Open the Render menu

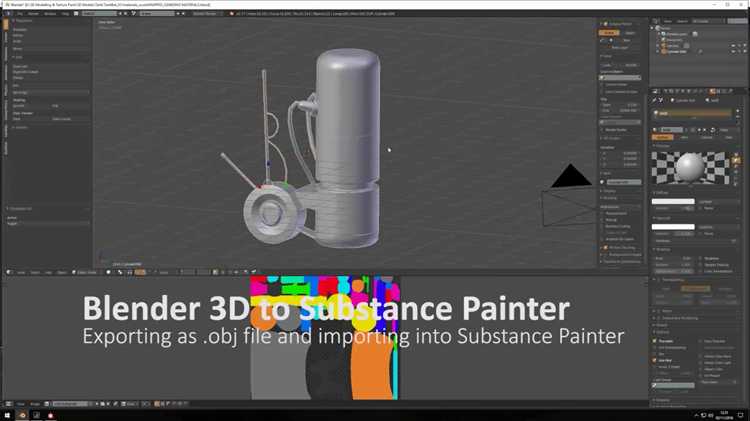click(x=33, y=13)
